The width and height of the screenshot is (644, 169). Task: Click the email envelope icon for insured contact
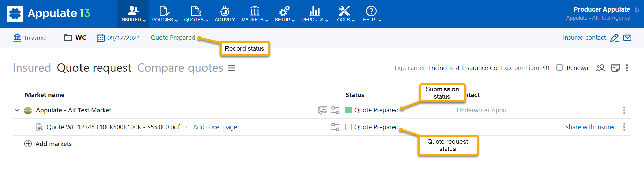pyautogui.click(x=627, y=38)
